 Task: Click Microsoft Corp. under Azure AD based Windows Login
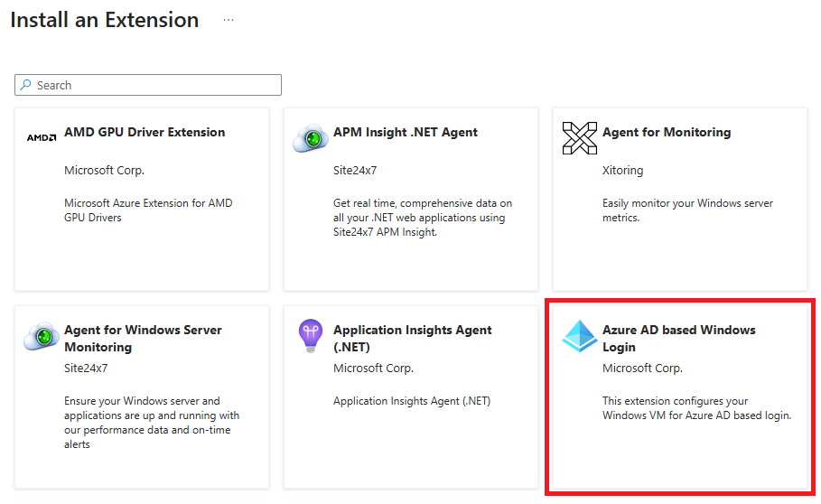click(642, 368)
